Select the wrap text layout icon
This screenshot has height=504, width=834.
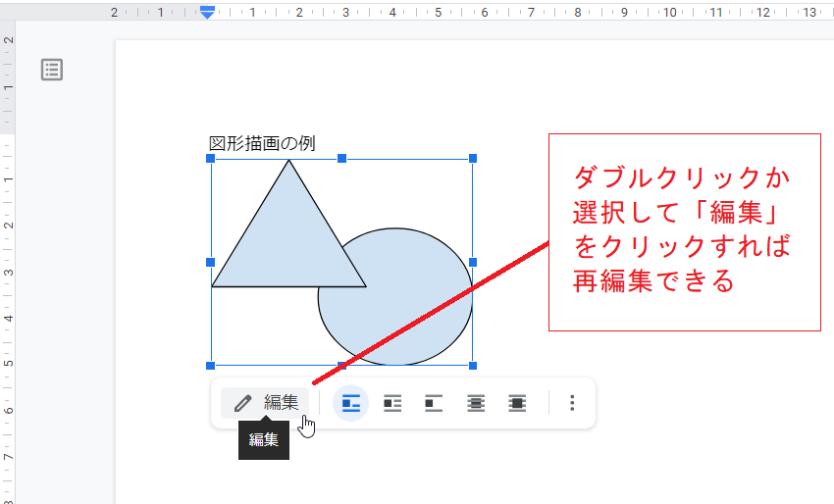tap(392, 403)
